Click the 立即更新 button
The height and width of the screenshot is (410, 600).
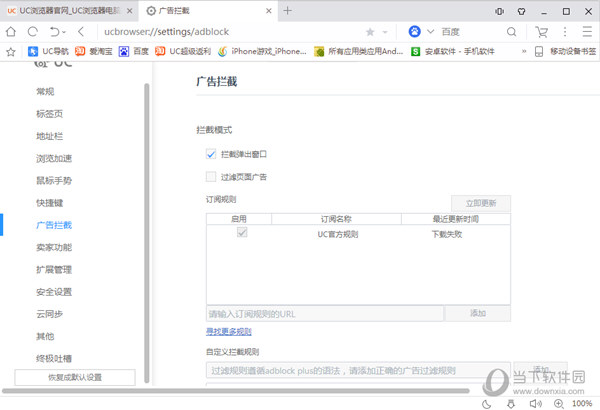point(480,203)
